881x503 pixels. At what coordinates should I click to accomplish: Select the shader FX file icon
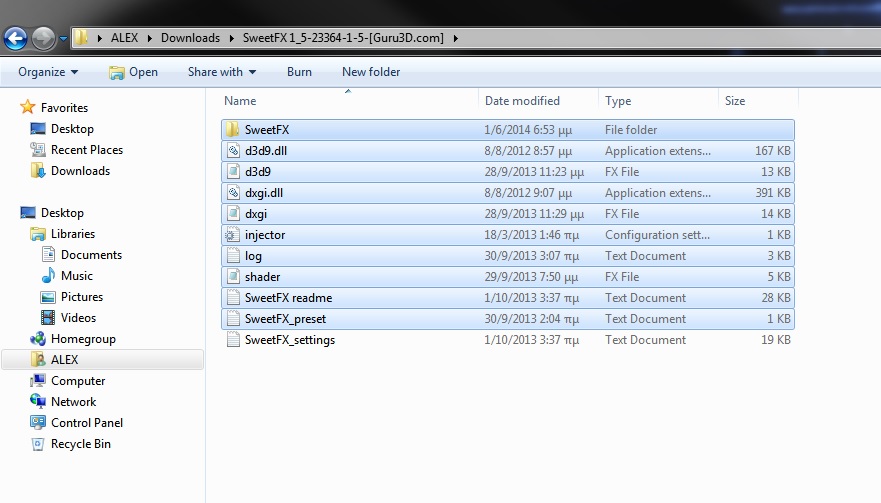coord(233,277)
